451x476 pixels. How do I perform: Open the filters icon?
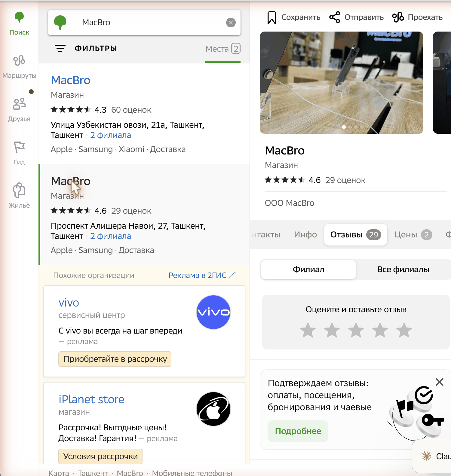click(60, 48)
